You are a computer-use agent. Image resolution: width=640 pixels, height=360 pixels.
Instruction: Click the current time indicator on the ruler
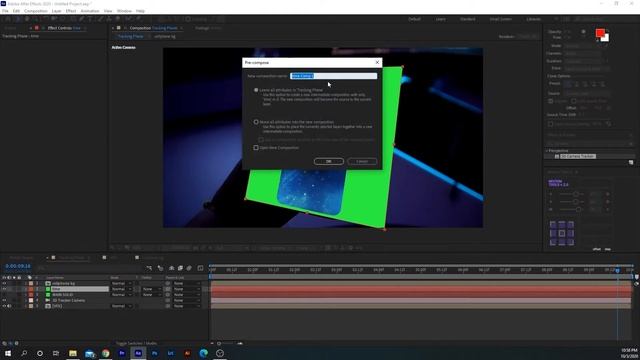coord(618,270)
